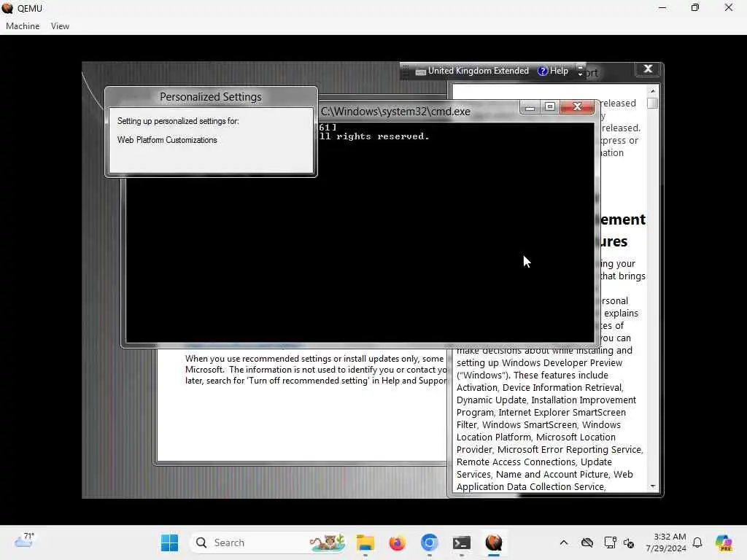The width and height of the screenshot is (747, 560).
Task: Click the Help button in language bar
Action: click(x=553, y=71)
